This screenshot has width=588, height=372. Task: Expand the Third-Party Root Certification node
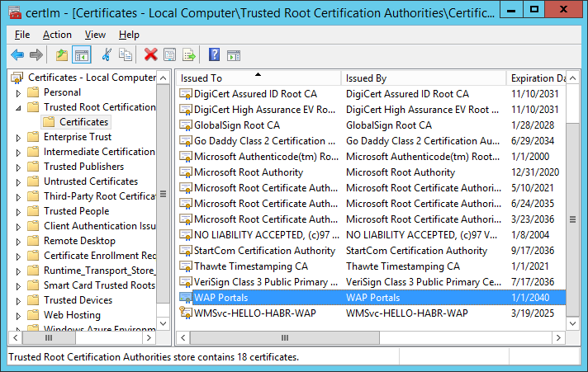(x=18, y=197)
